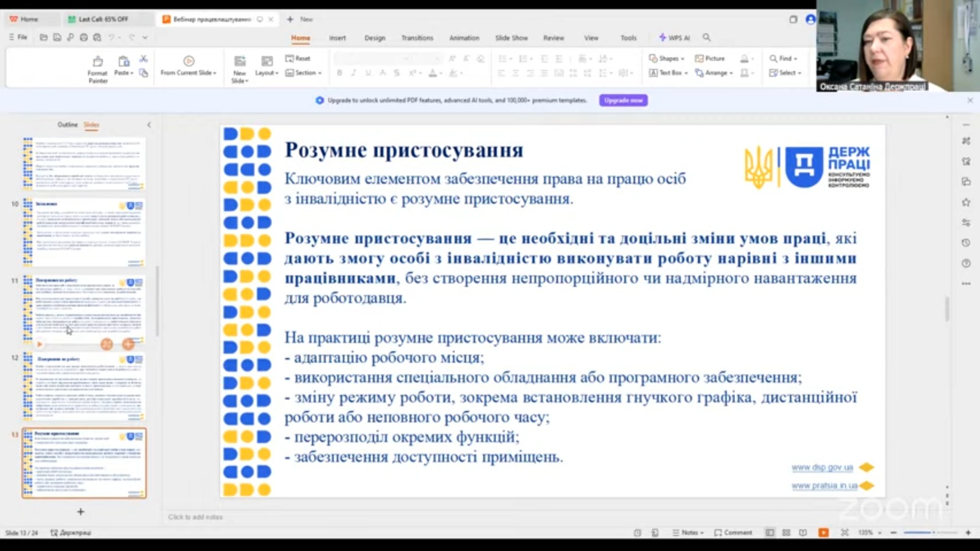This screenshot has height=551, width=980.
Task: Click the Reset slide button
Action: [x=298, y=58]
